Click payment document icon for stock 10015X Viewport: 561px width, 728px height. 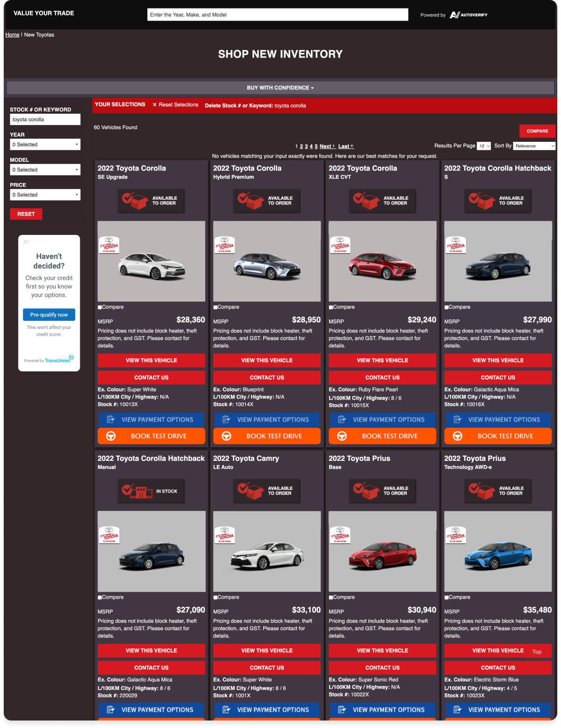342,420
